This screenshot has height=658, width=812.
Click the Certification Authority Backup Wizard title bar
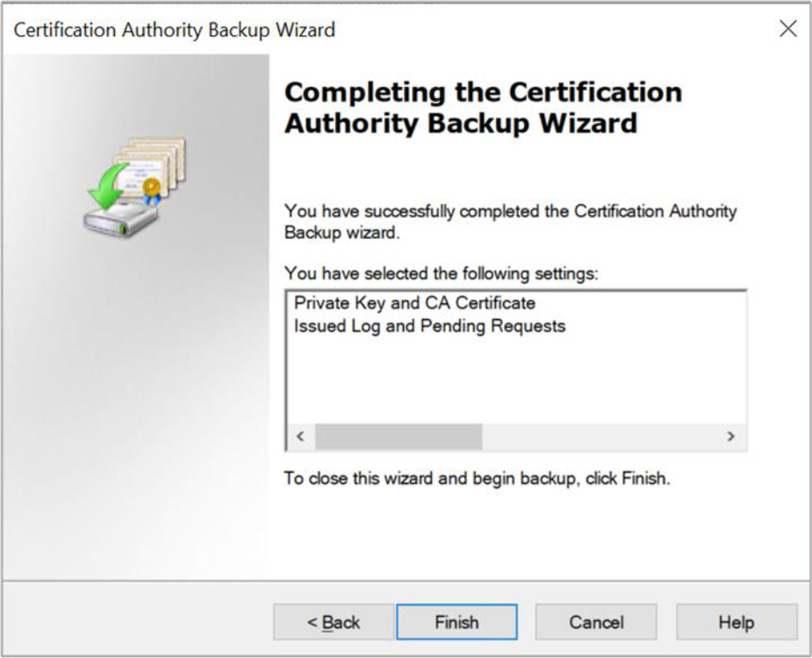point(175,30)
